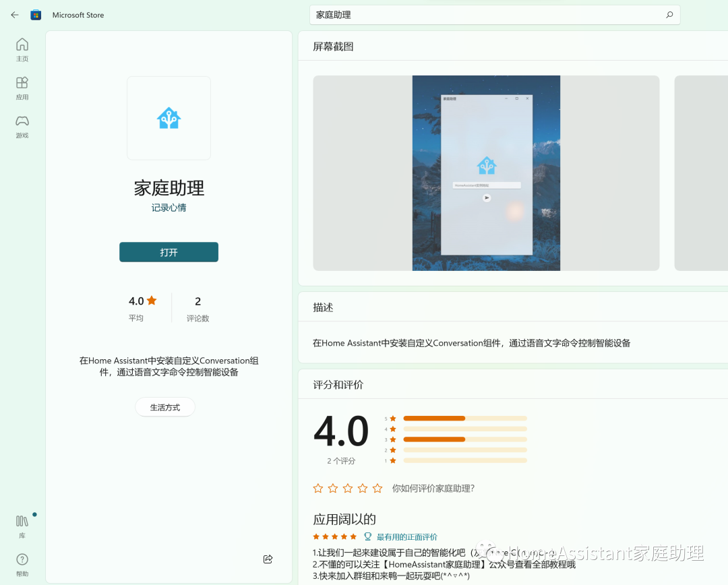Click the 2 评论数 review count
728x585 pixels.
(x=198, y=308)
